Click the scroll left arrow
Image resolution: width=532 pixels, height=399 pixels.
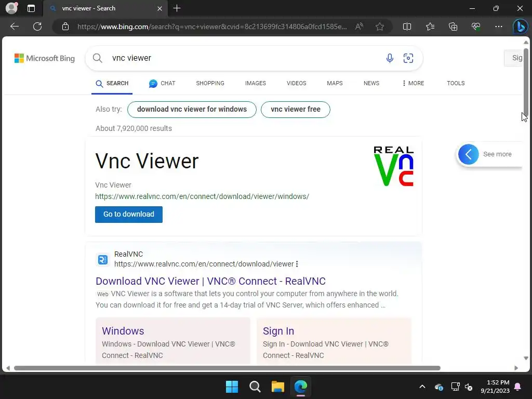8,368
